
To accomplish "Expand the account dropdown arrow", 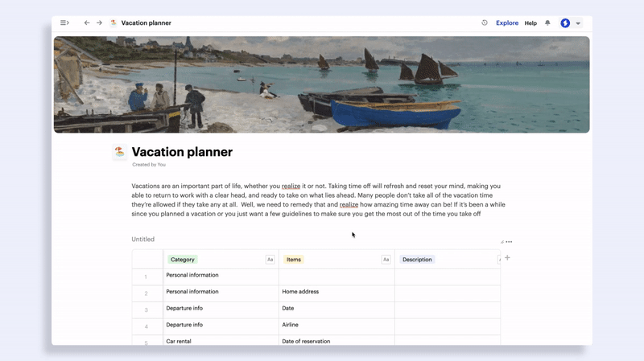I will click(578, 23).
